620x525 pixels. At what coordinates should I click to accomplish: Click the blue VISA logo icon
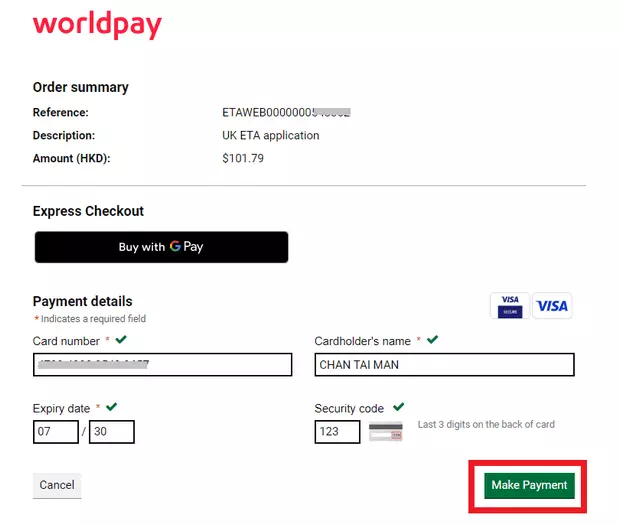click(x=552, y=306)
